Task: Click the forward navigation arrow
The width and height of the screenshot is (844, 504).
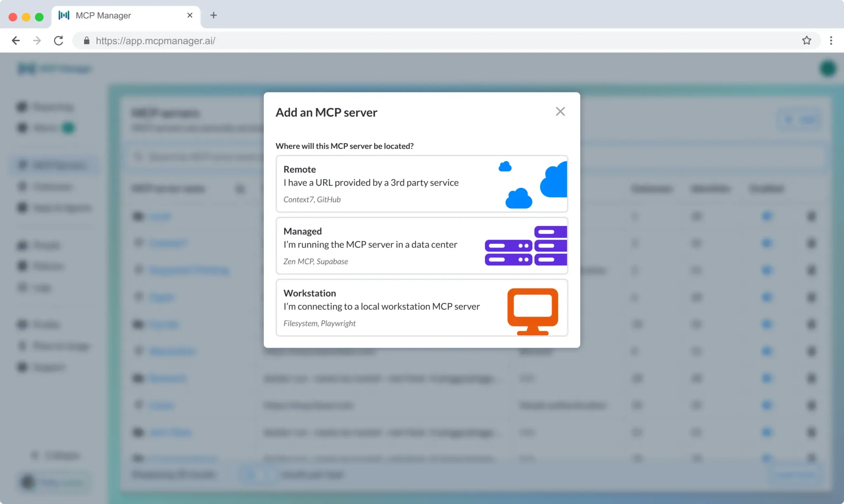Action: [37, 40]
